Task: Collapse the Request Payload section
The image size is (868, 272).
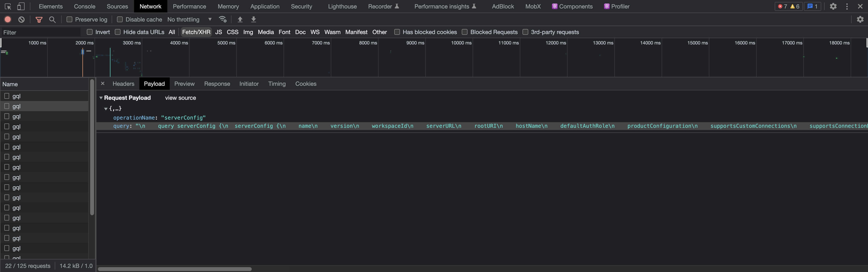Action: [101, 98]
